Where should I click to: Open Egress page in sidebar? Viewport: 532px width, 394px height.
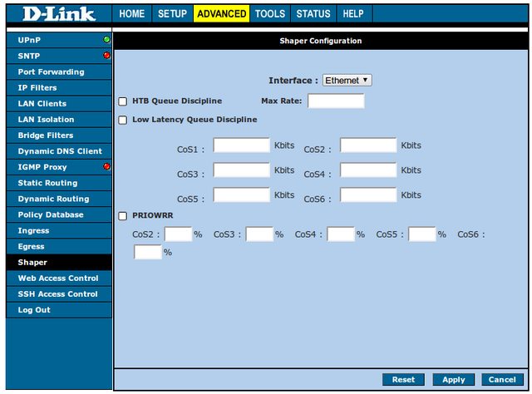coord(59,246)
